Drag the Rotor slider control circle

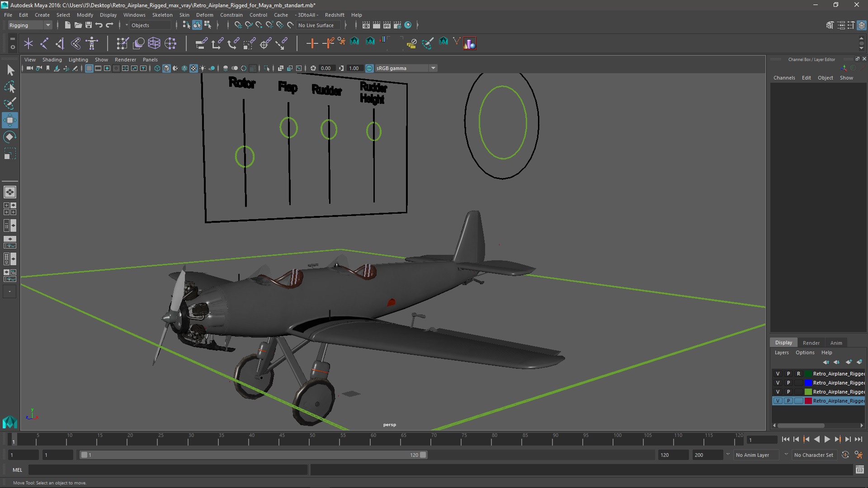(x=244, y=155)
